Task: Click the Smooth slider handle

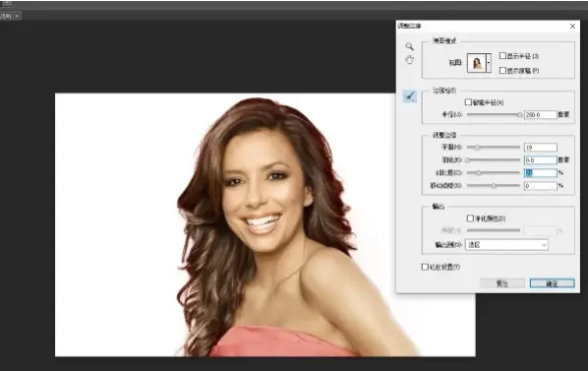Action: coord(477,148)
